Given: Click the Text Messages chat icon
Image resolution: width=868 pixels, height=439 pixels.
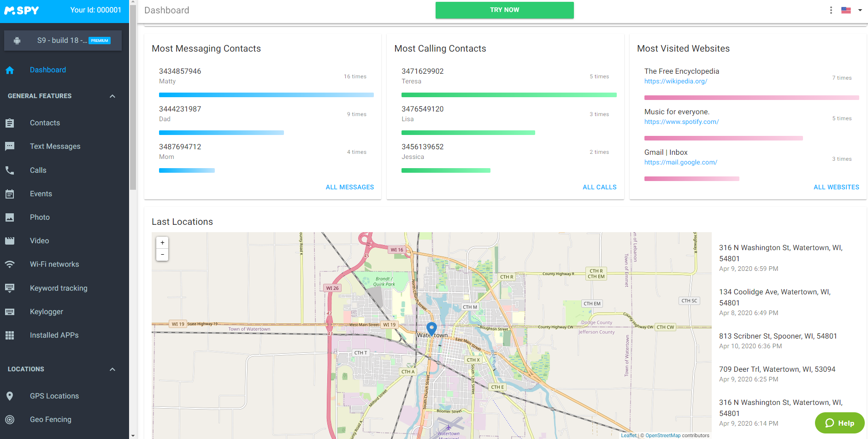Looking at the screenshot, I should (10, 146).
